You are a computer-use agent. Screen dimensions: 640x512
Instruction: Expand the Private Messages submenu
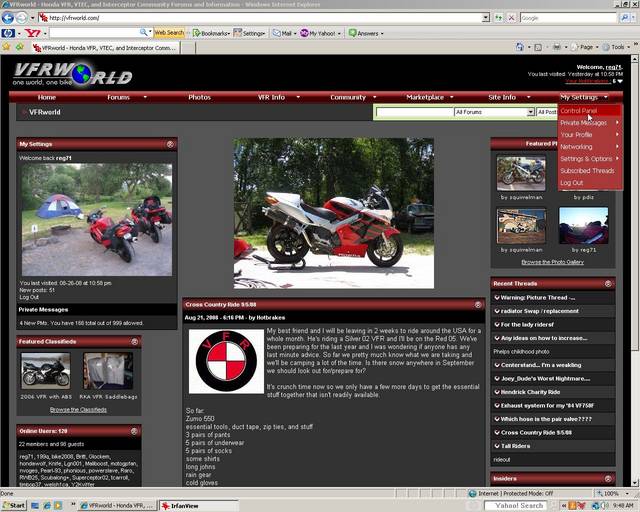[590, 122]
